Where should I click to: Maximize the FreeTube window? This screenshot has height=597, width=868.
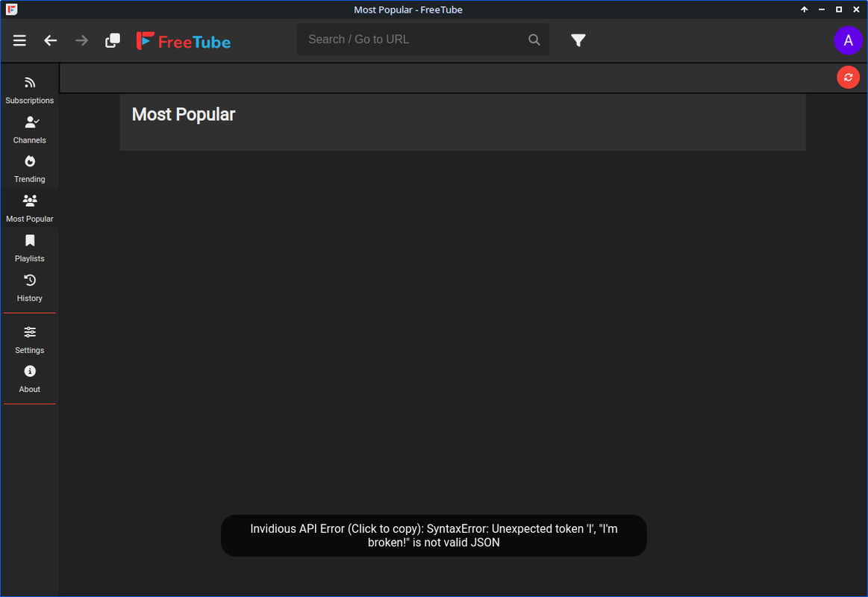[839, 10]
